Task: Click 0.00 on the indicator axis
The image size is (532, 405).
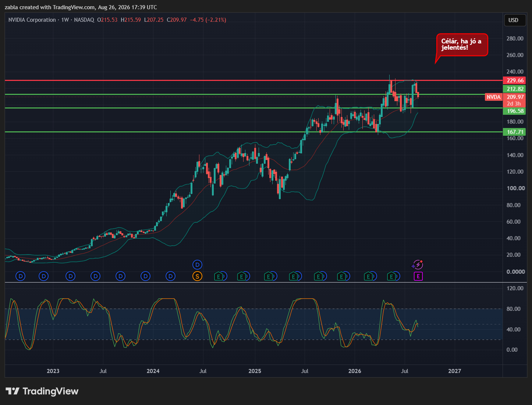Action: point(512,350)
